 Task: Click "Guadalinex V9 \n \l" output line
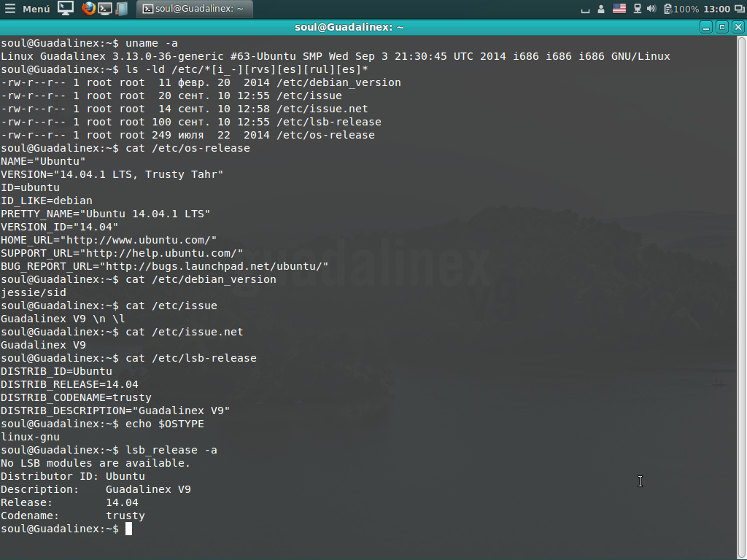pos(63,319)
